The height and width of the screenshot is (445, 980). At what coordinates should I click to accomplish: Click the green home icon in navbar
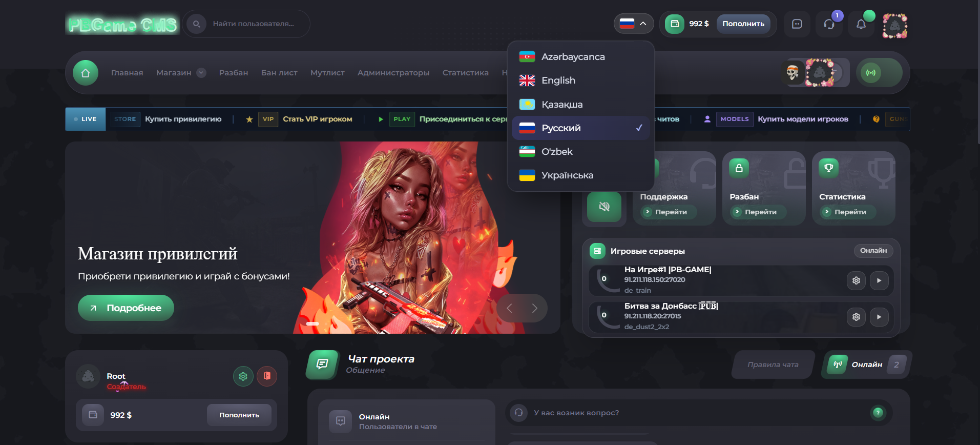(x=86, y=73)
